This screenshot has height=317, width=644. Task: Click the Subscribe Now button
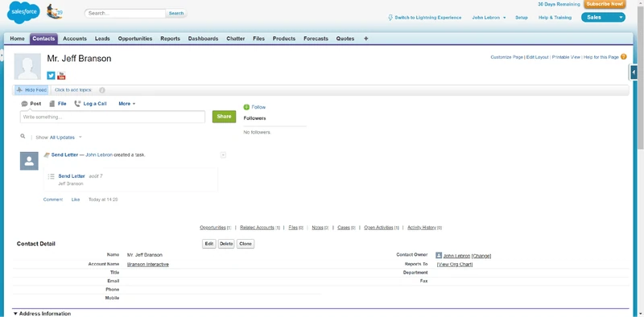[605, 4]
